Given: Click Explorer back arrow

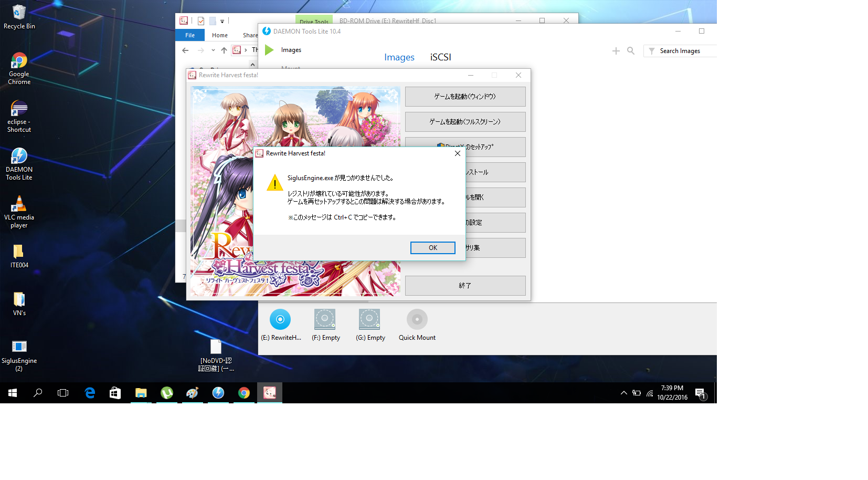Looking at the screenshot, I should [185, 50].
